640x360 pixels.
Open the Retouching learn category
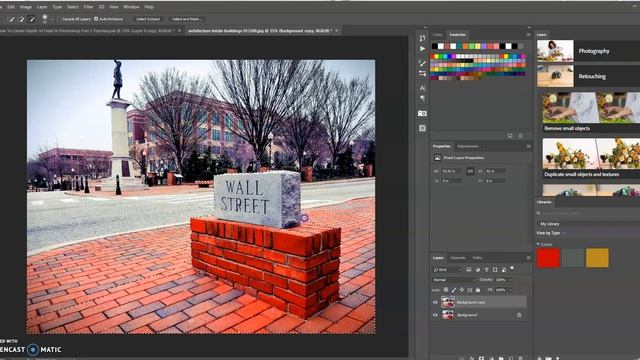click(588, 76)
